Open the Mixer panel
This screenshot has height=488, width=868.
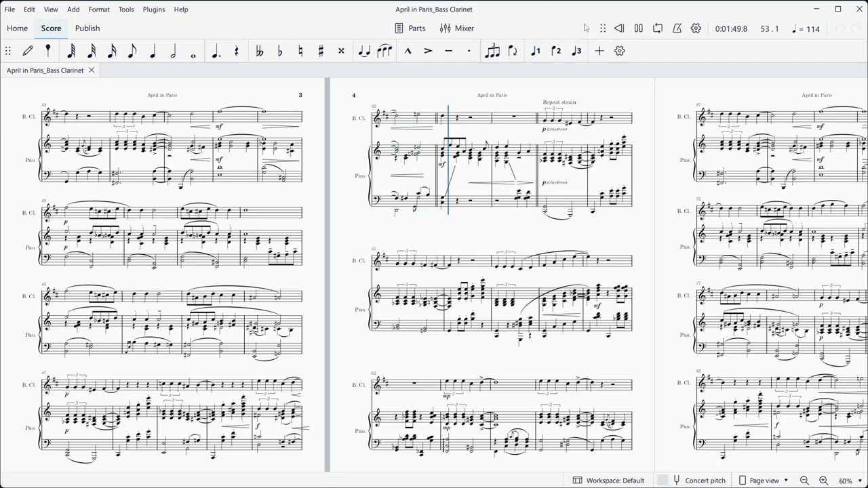point(457,28)
